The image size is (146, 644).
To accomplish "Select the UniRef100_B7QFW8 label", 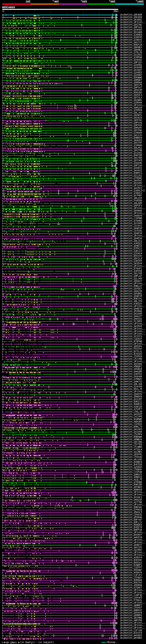I will click(131, 341).
